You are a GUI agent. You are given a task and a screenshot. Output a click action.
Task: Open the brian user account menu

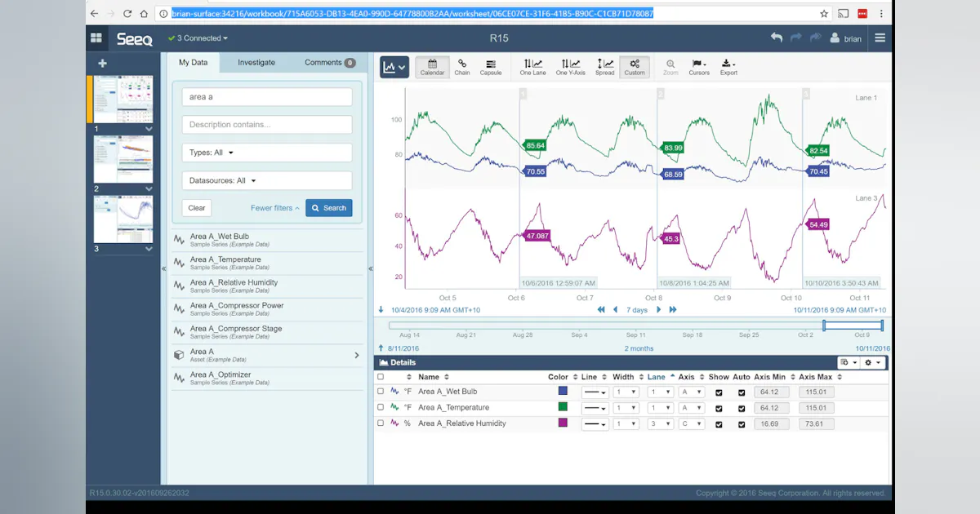pos(846,38)
